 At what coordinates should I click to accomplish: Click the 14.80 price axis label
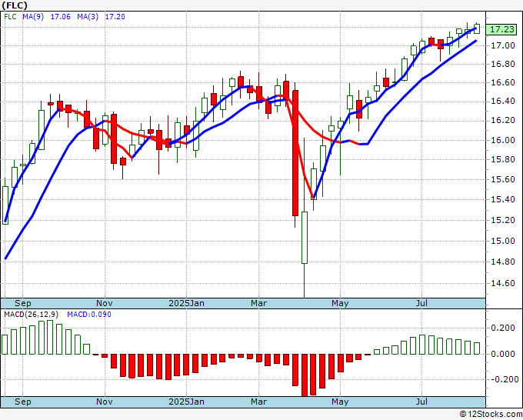tap(503, 262)
